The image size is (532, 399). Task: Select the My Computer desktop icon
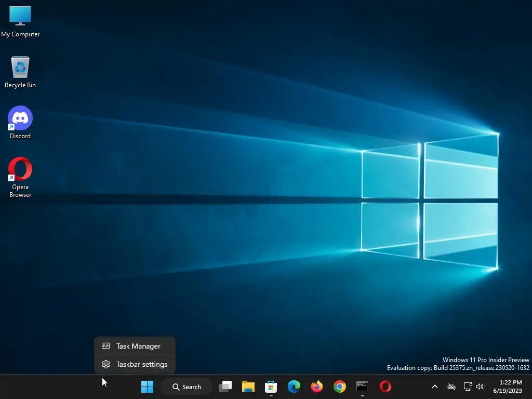(x=20, y=21)
